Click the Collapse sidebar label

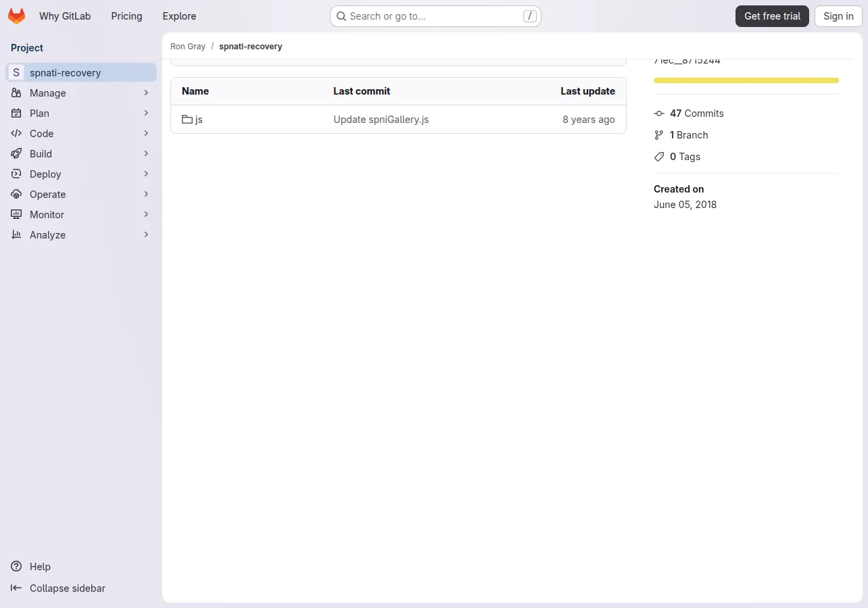[68, 588]
